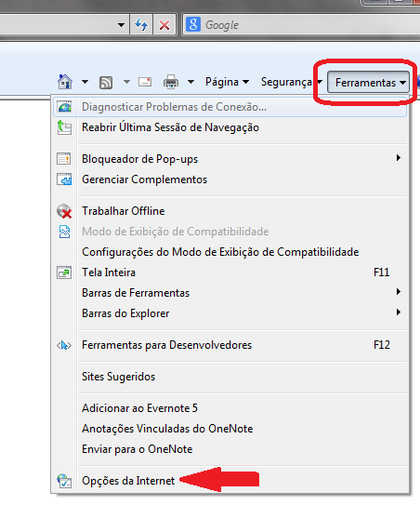Open the Segurança menu

click(x=291, y=82)
